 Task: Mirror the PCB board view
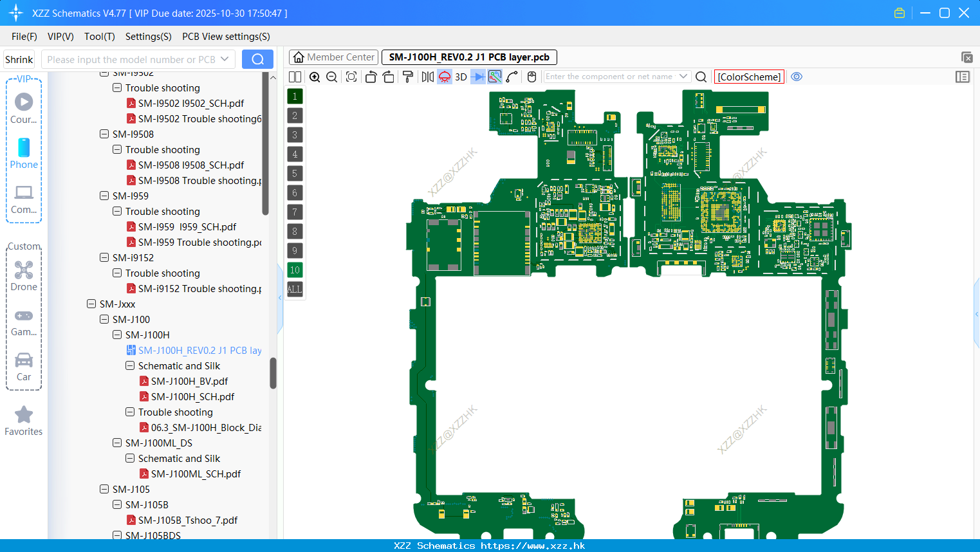(427, 77)
